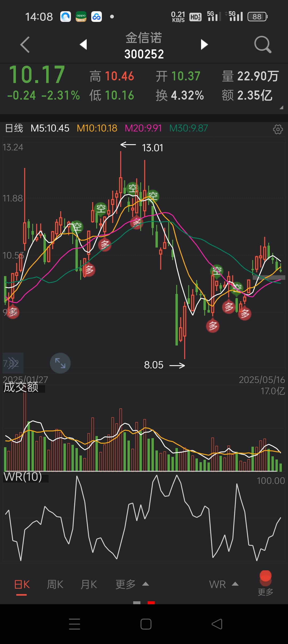The width and height of the screenshot is (288, 644).
Task: Tap the gray page indicator dot
Action: click(137, 603)
